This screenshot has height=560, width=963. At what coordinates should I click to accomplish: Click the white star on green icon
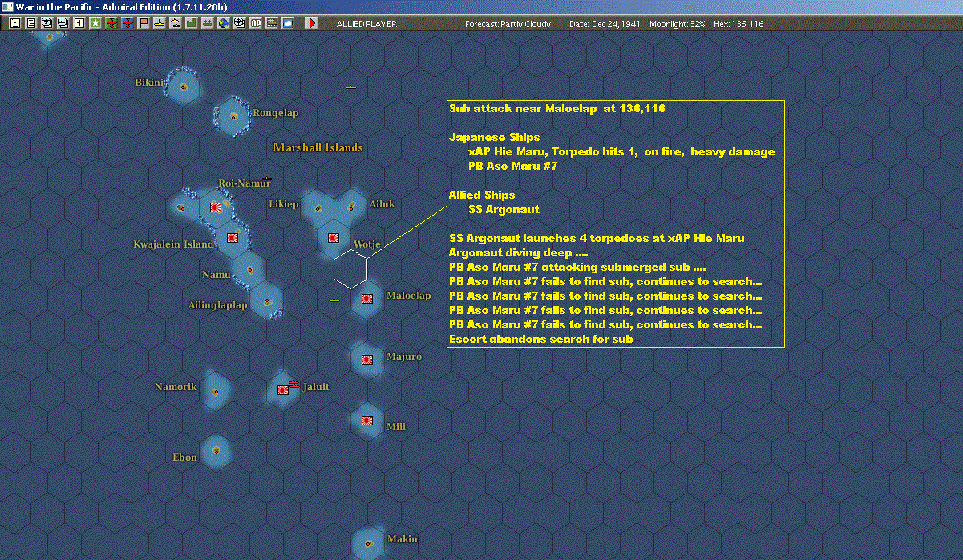[x=95, y=23]
